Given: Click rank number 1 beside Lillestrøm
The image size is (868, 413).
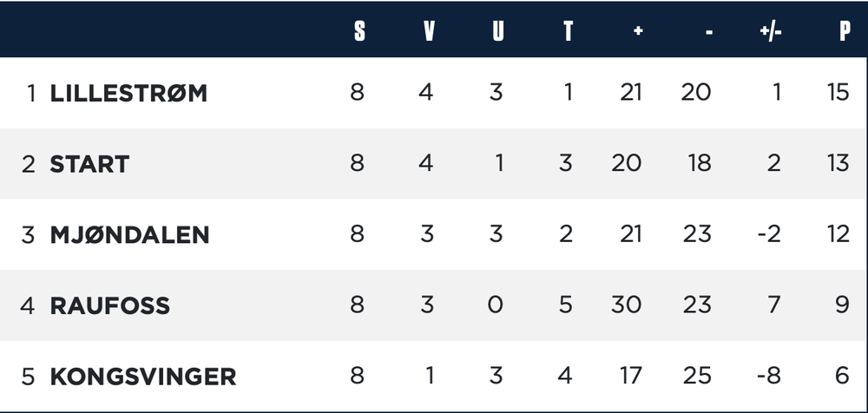Looking at the screenshot, I should [x=31, y=93].
